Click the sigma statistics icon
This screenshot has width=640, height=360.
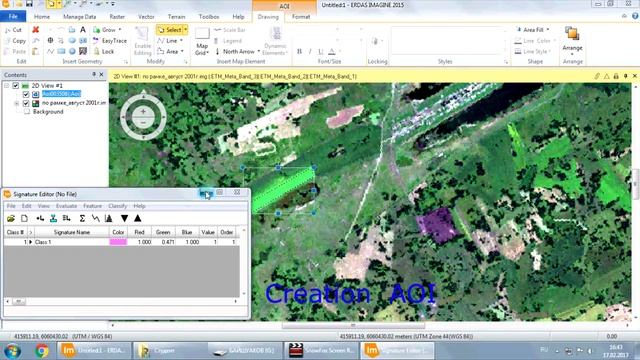coord(82,218)
